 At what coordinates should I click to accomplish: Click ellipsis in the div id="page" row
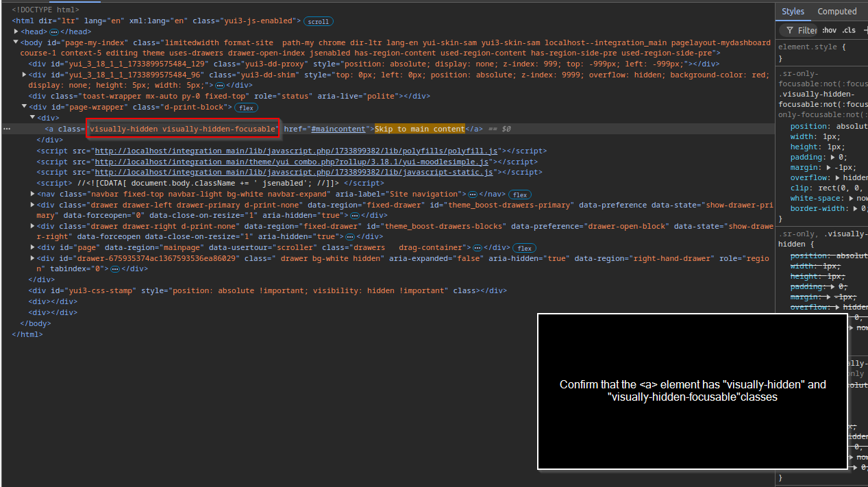477,247
